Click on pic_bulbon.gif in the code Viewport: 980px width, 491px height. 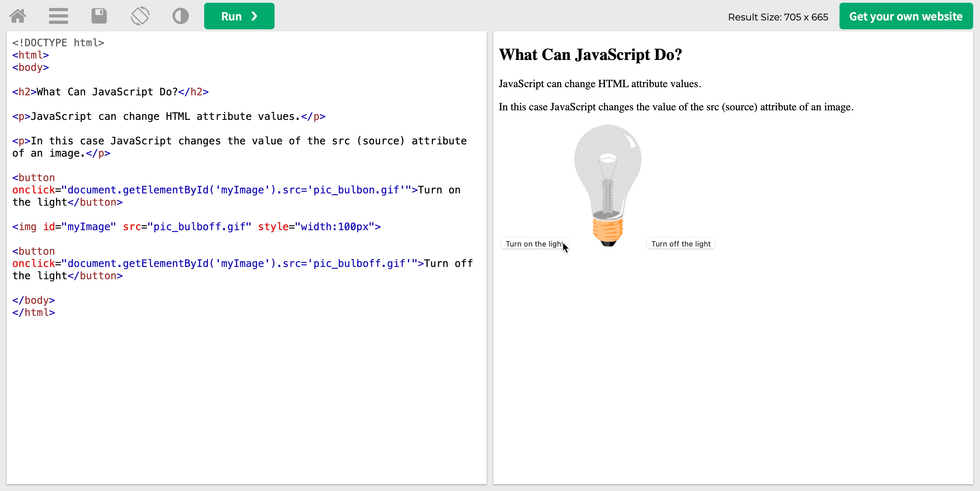tap(356, 190)
